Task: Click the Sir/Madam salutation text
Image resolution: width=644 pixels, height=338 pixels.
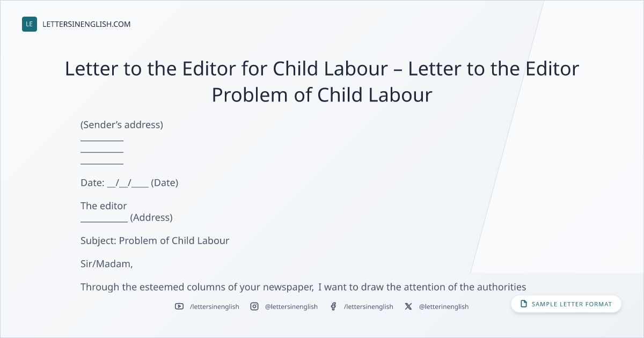Action: click(x=107, y=264)
